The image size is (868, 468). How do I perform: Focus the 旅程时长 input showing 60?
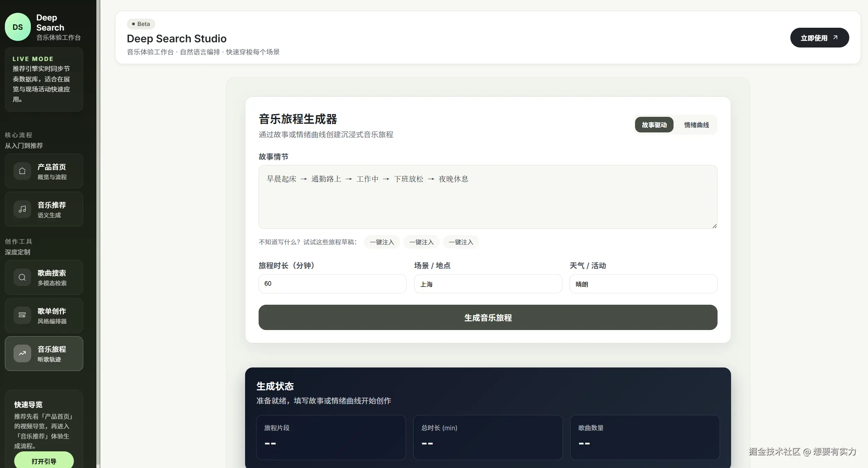[332, 284]
